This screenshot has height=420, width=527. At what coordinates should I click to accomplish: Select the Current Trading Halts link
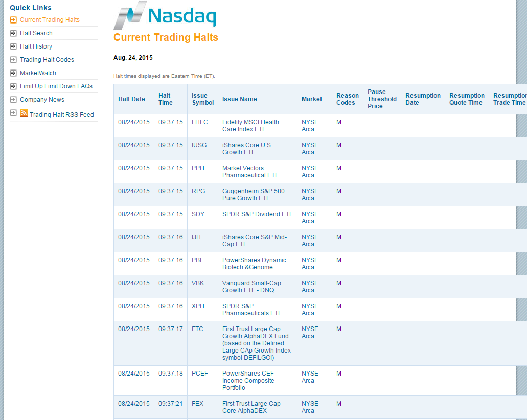50,20
